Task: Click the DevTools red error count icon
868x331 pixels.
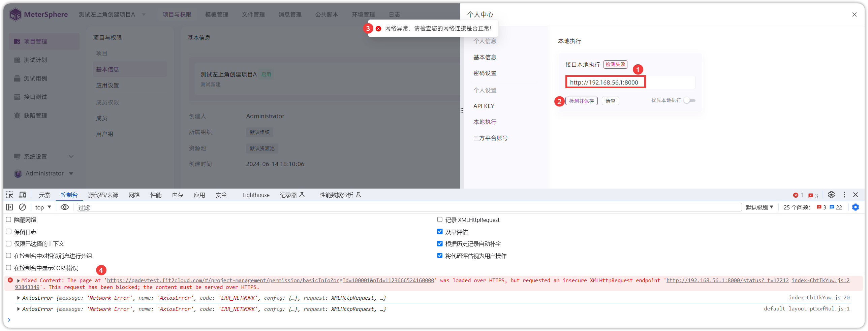Action: pos(796,195)
